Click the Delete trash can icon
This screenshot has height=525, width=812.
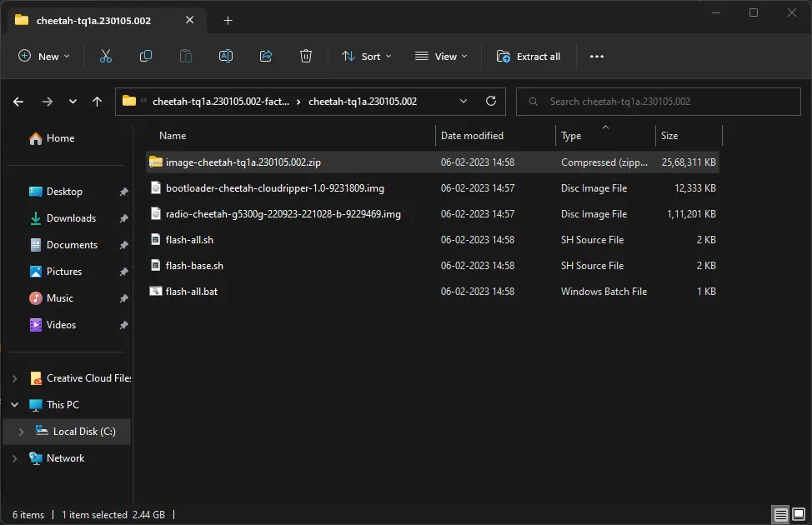coord(306,56)
